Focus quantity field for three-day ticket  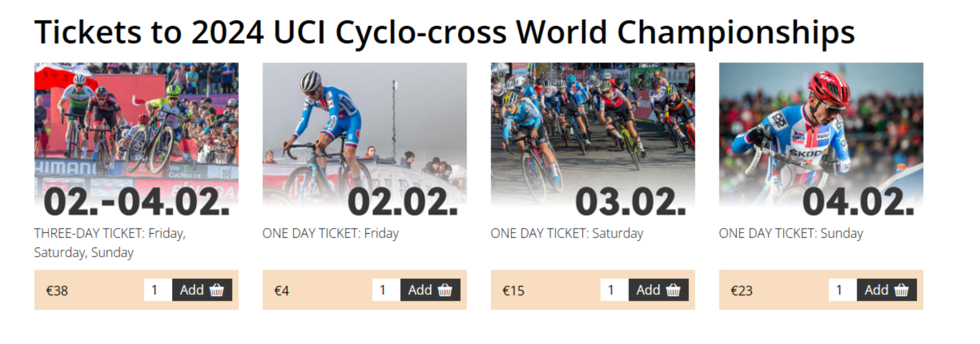click(x=158, y=290)
